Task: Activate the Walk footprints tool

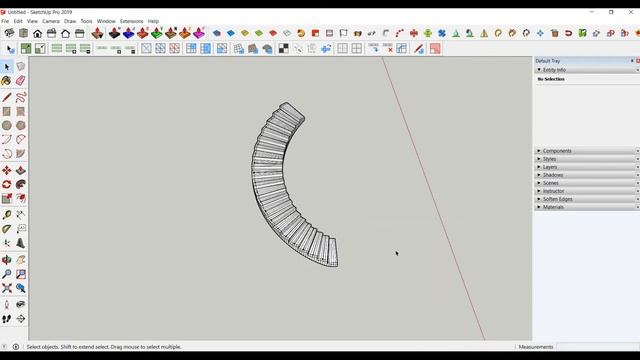Action: point(7,319)
